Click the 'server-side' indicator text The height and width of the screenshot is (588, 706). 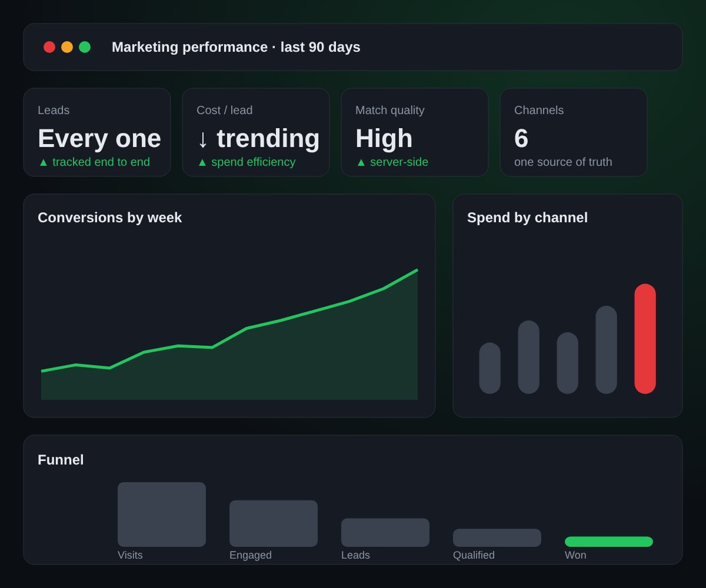(399, 162)
